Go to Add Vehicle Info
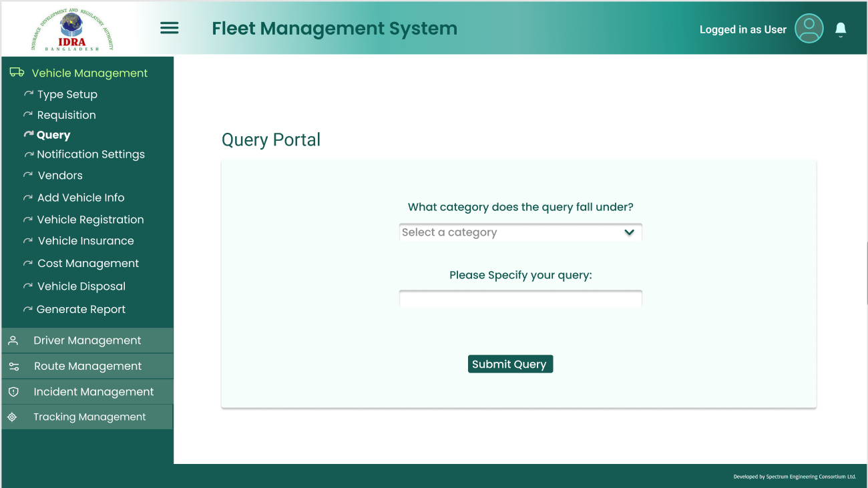 81,198
